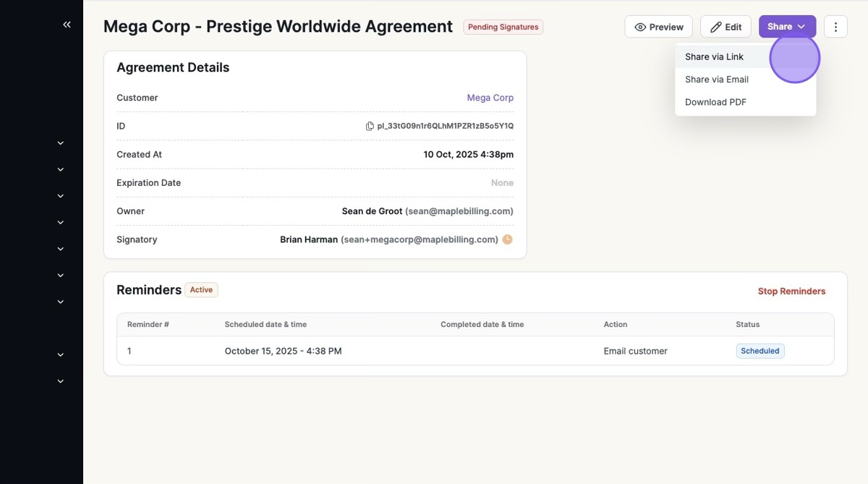
Task: Choose Share via Link from the menu
Action: [x=715, y=57]
